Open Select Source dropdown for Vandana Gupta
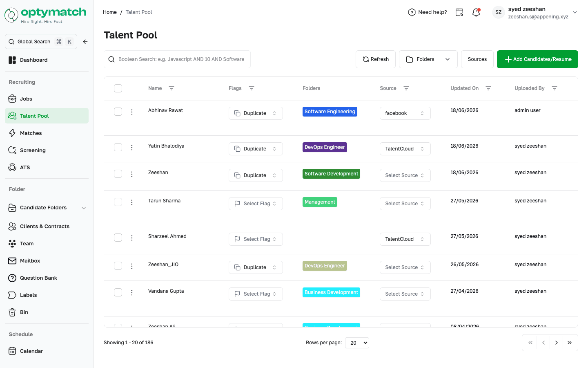The height and width of the screenshot is (368, 588). 405,294
